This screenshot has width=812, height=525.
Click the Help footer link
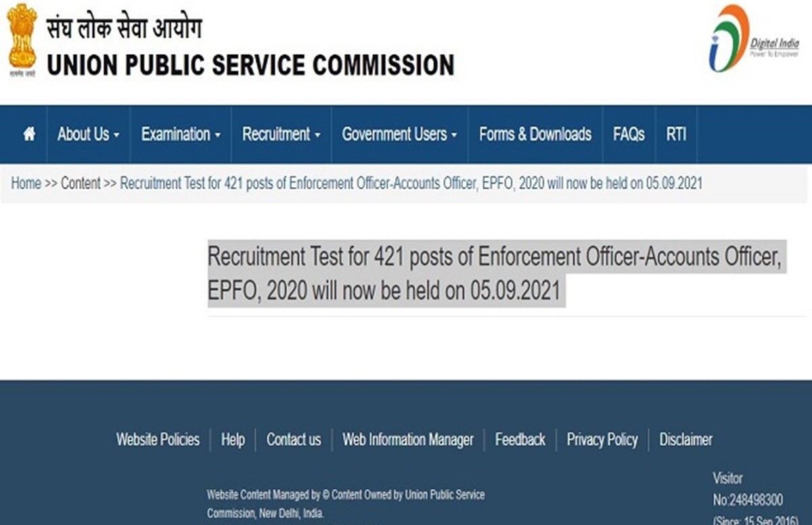(233, 440)
